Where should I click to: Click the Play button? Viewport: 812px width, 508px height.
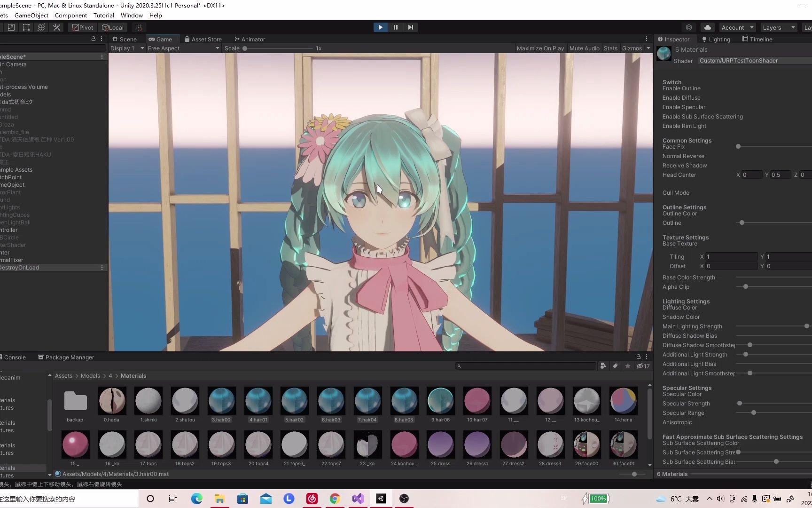[380, 27]
